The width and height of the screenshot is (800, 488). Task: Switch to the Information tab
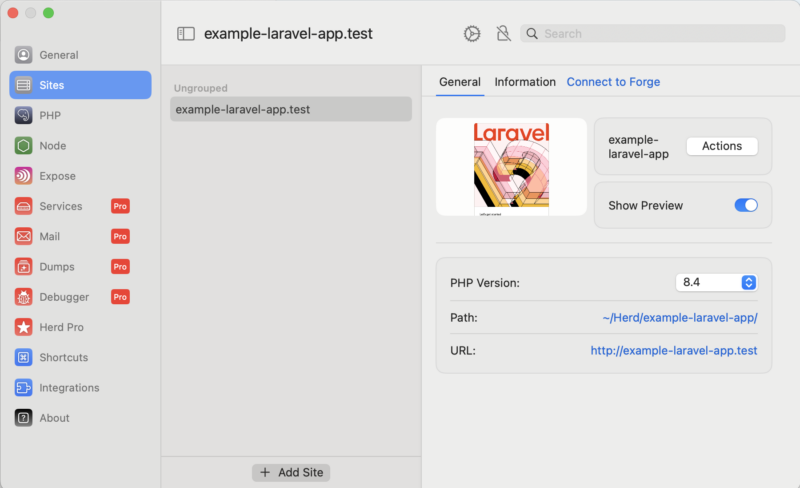[525, 82]
